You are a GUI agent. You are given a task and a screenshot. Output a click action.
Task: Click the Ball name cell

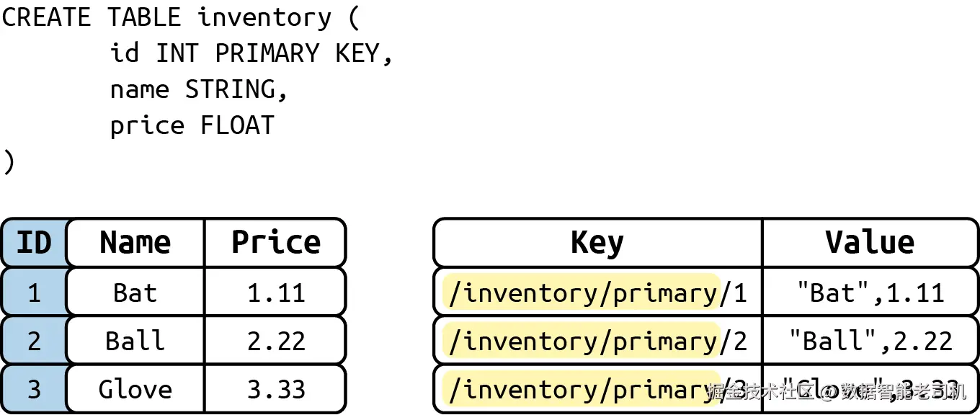click(135, 341)
